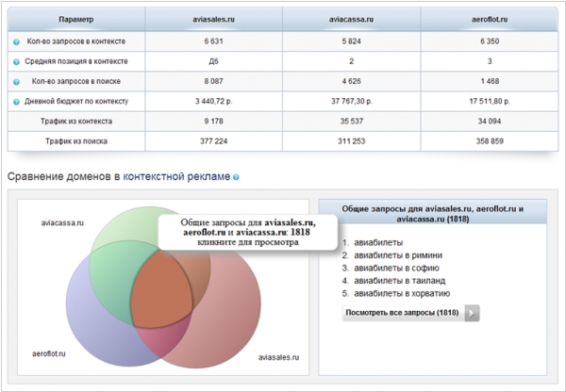Viewport: 566px width, 392px height.
Task: Click the "aeroflot.ru" label under Venn diagram
Action: click(49, 353)
